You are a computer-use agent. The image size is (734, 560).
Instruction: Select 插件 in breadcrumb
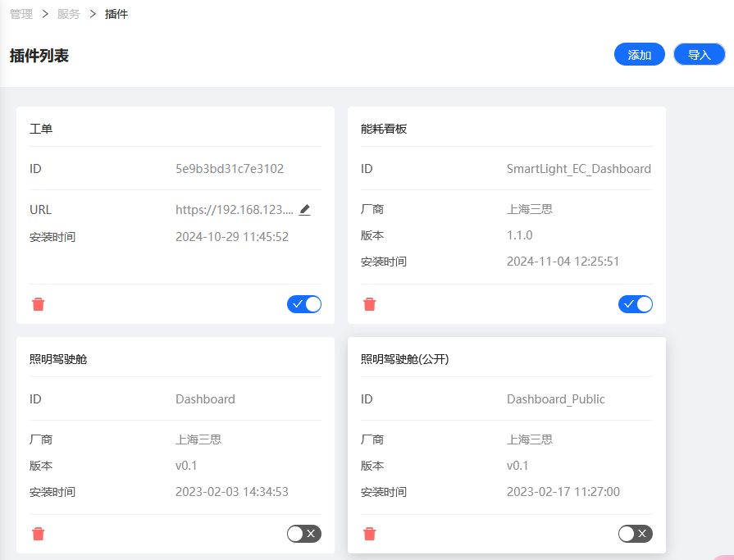[116, 14]
